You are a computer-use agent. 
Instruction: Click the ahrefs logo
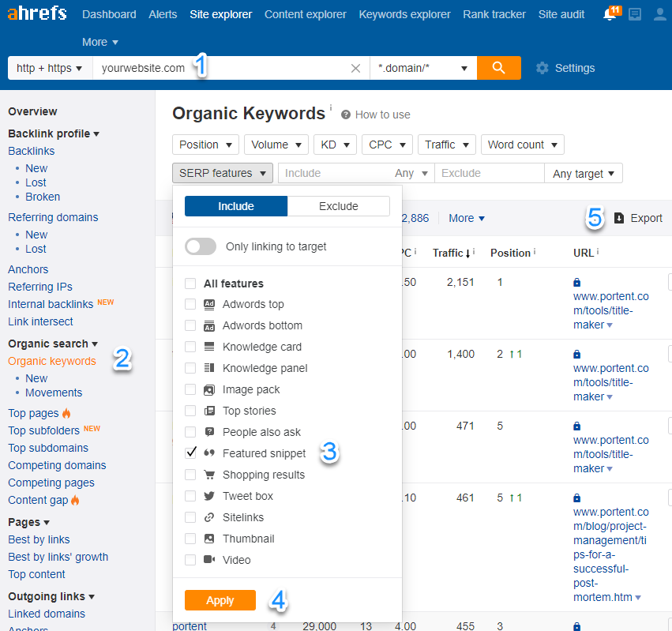coord(37,13)
